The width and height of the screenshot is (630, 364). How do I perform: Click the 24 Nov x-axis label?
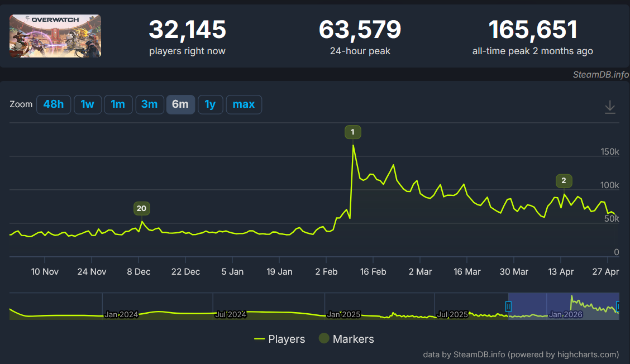(92, 271)
